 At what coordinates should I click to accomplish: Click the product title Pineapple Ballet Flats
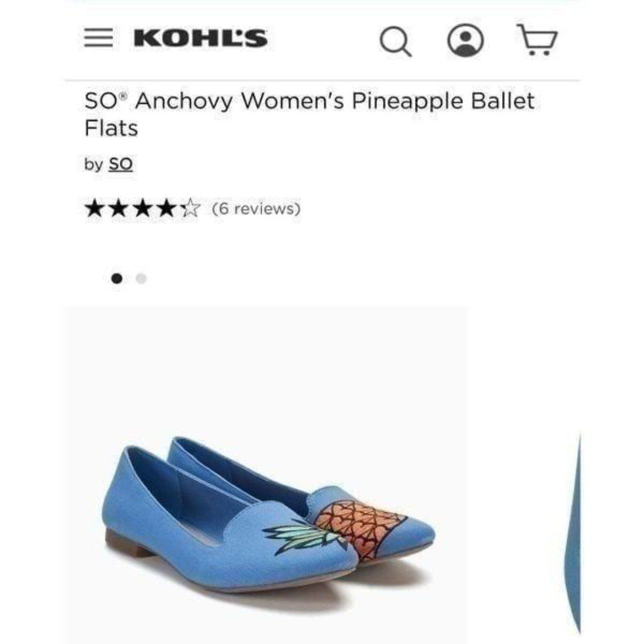pyautogui.click(x=309, y=114)
